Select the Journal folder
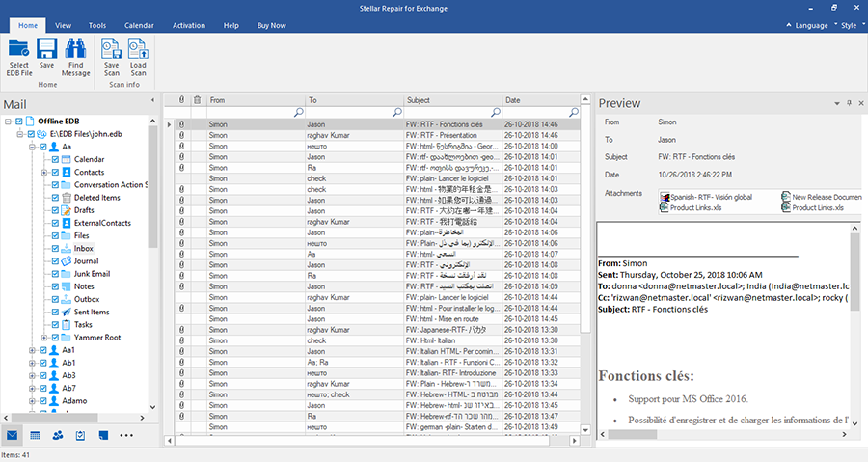The image size is (868, 462). [87, 261]
